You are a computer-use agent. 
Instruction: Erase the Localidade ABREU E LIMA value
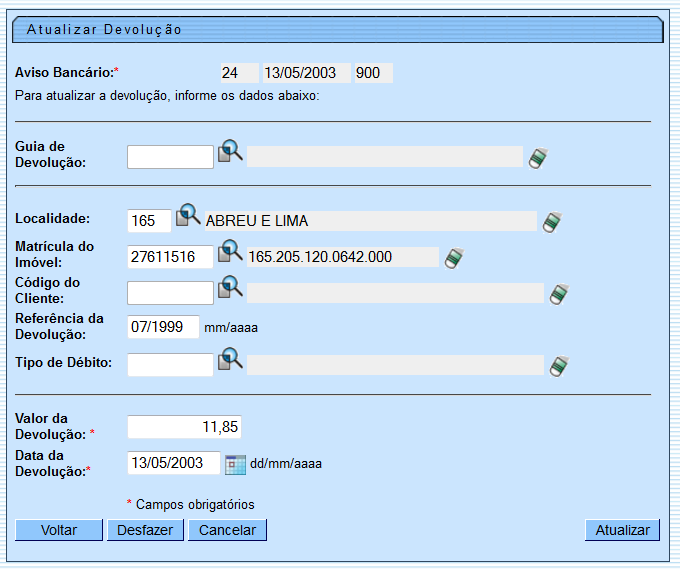tap(552, 222)
